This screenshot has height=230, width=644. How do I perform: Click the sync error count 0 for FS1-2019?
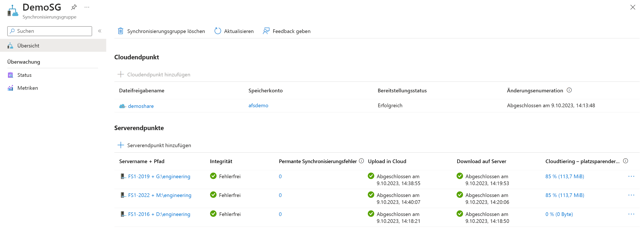[280, 176]
